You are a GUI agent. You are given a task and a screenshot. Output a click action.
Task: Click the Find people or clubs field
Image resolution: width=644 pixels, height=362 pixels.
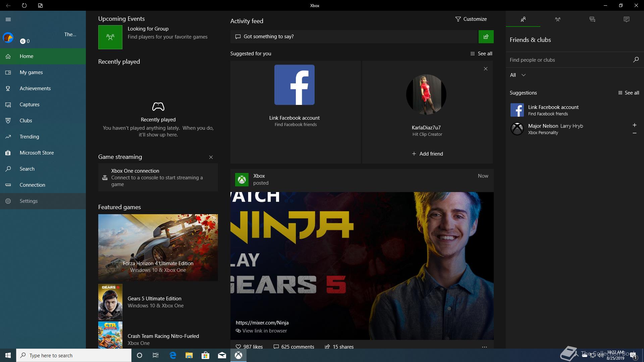pos(570,60)
